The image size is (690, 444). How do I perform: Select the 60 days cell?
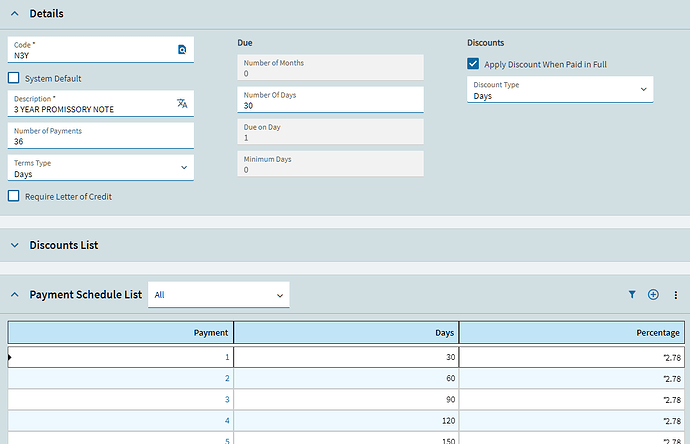pyautogui.click(x=346, y=378)
